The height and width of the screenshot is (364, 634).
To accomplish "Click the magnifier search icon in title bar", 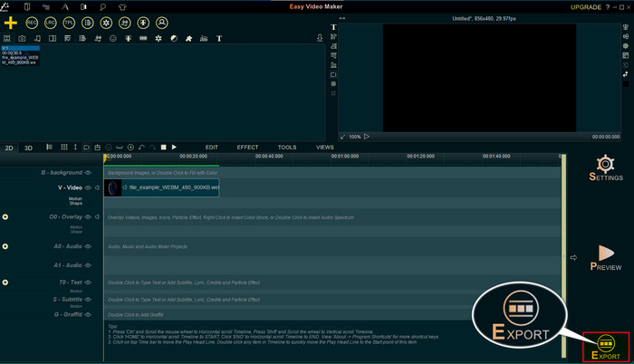I will point(102,7).
